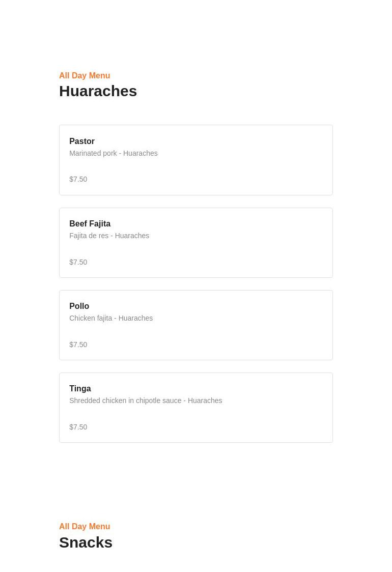Click the Pollo $7.50 price
Image resolution: width=392 pixels, height=572 pixels.
78,345
